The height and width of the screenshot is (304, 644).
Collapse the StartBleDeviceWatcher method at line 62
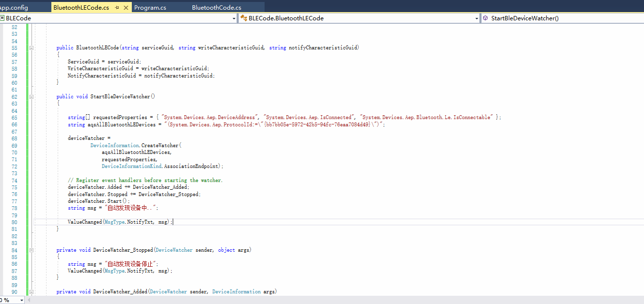[31, 96]
